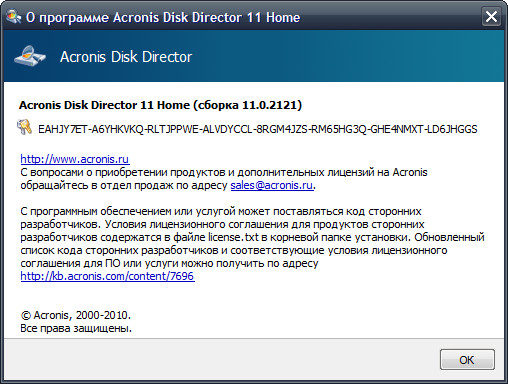Screen dimensions: 508x384
Task: Click the license.txt mention in the paragraph
Action: (x=233, y=237)
